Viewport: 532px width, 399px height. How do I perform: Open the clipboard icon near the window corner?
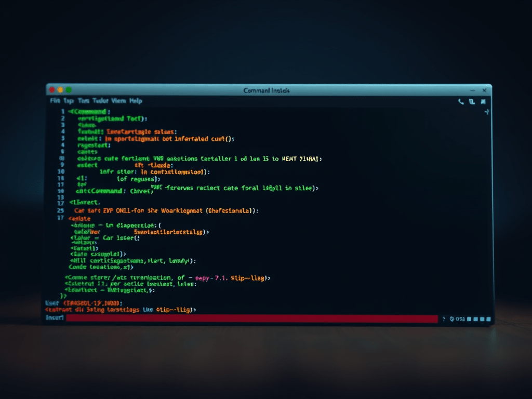[472, 102]
